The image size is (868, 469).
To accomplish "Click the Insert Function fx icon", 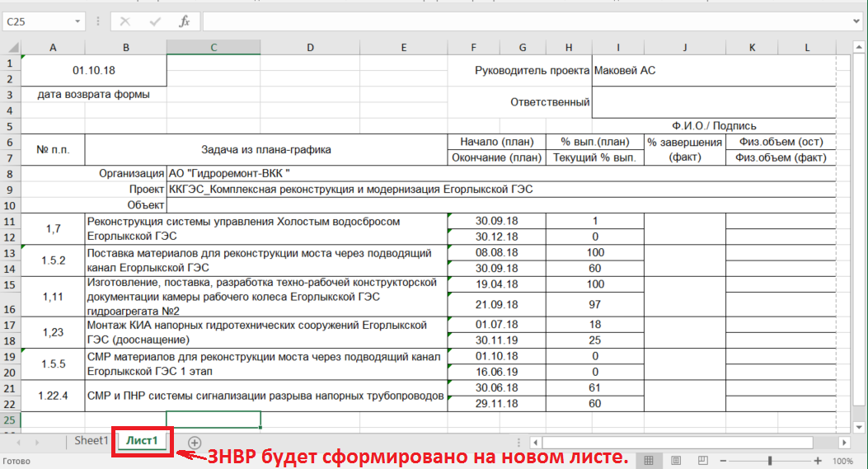I will (185, 21).
